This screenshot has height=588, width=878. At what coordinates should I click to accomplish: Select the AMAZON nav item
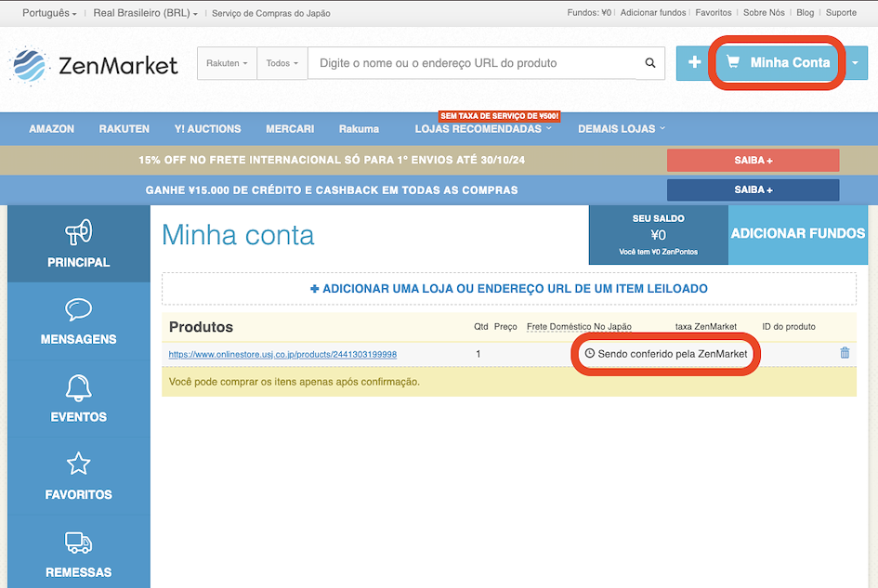(x=51, y=129)
